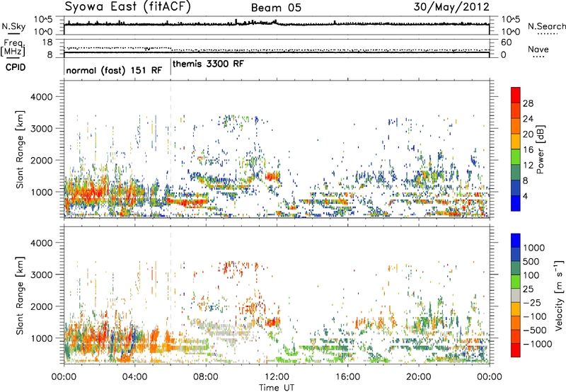Click the 'Syowa East (fitACF)' title
The image size is (566, 392).
127,7
